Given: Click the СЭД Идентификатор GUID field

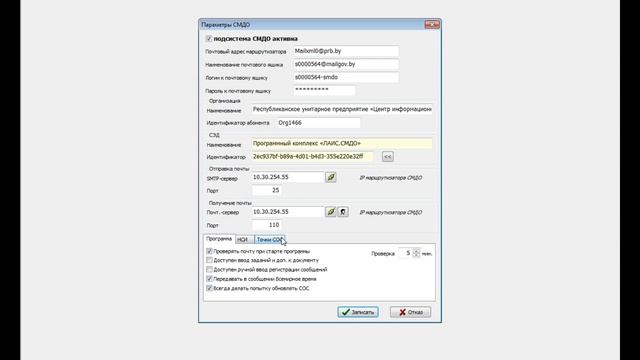Looking at the screenshot, I should [x=312, y=157].
